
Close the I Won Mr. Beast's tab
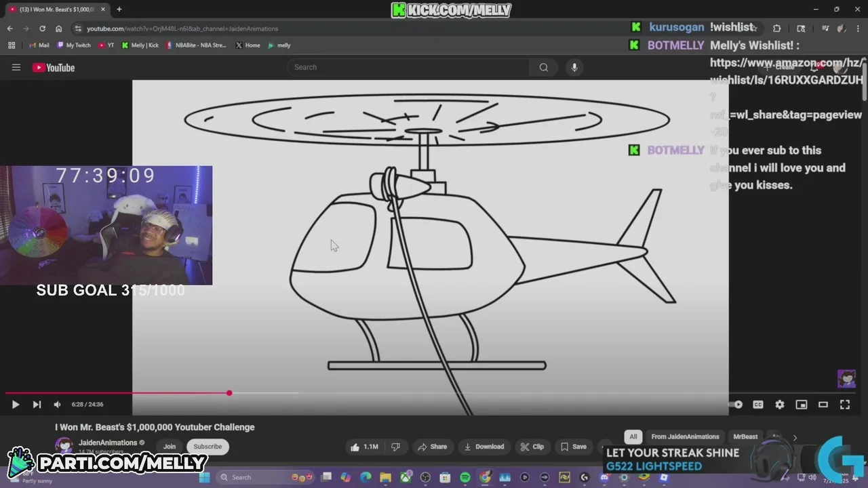pyautogui.click(x=103, y=9)
